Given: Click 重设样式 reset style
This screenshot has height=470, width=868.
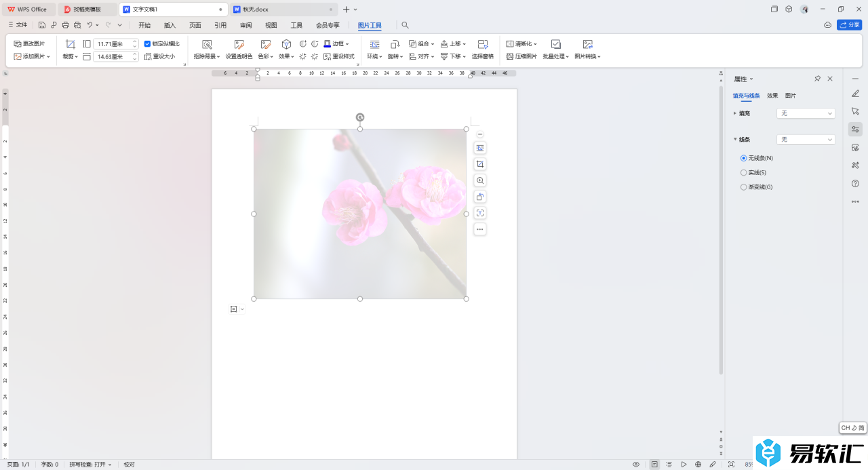Looking at the screenshot, I should click(x=339, y=56).
